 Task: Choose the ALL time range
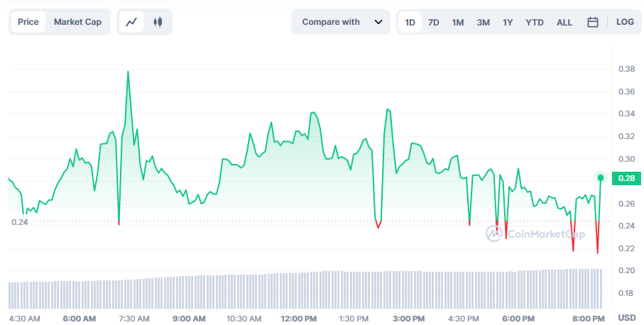click(x=564, y=22)
